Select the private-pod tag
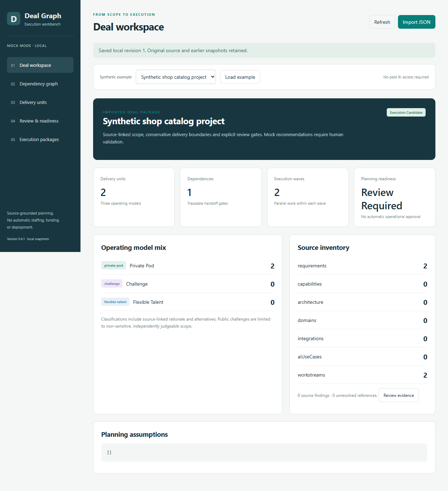Screen dimensions: 448x491 113,265
